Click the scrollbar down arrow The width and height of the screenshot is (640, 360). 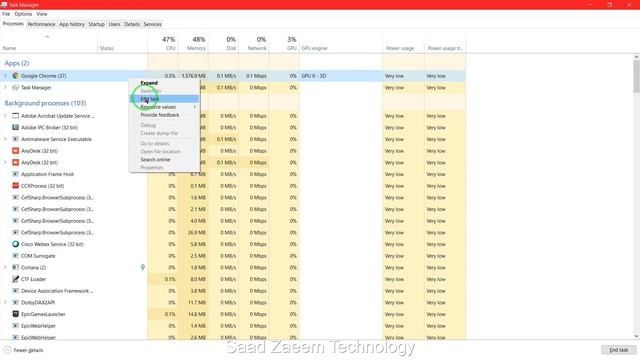click(x=636, y=336)
